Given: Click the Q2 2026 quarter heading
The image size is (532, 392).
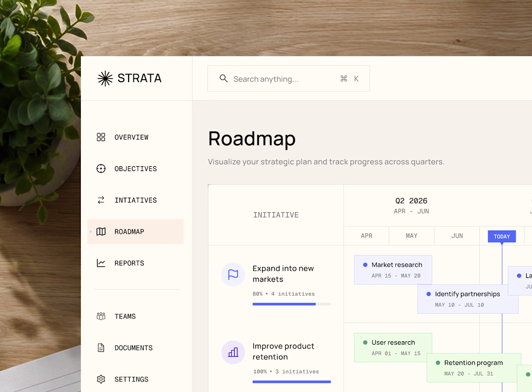Looking at the screenshot, I should [x=411, y=201].
